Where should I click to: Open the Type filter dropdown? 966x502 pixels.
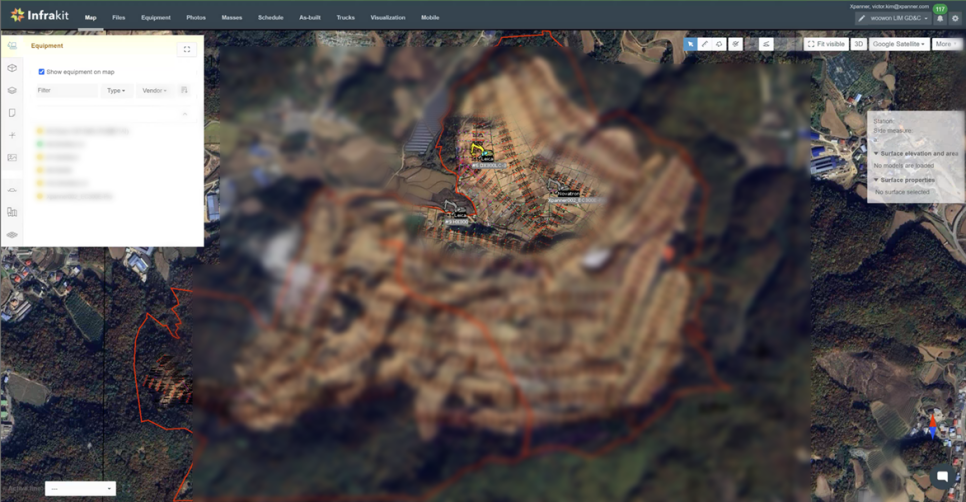(x=116, y=91)
